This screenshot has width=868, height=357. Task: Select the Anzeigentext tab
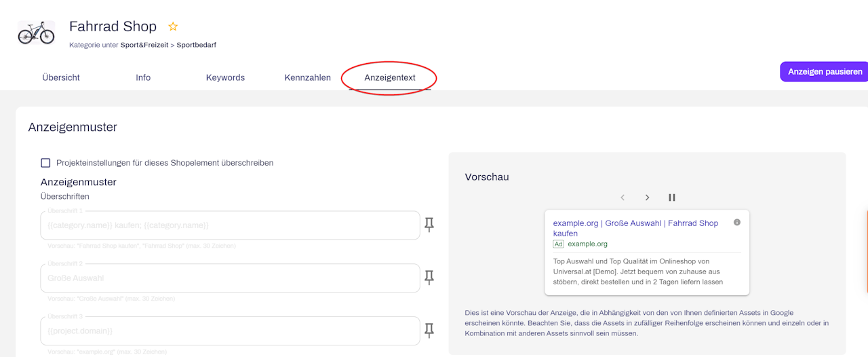[390, 77]
